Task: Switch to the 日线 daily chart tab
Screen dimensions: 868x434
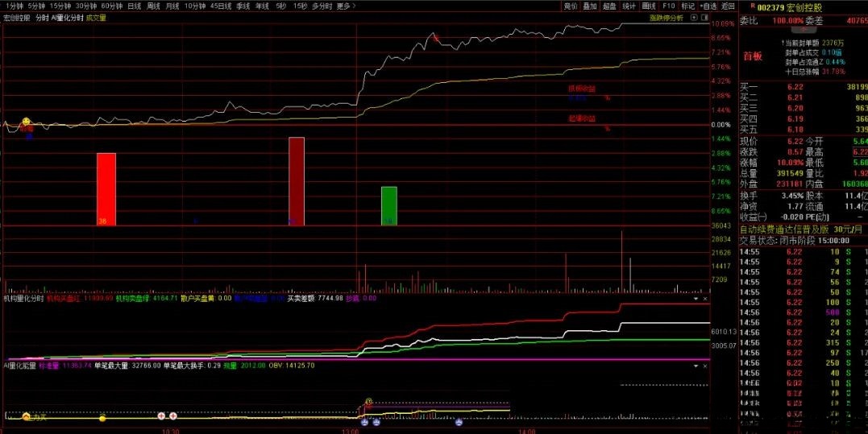Action: (x=134, y=6)
